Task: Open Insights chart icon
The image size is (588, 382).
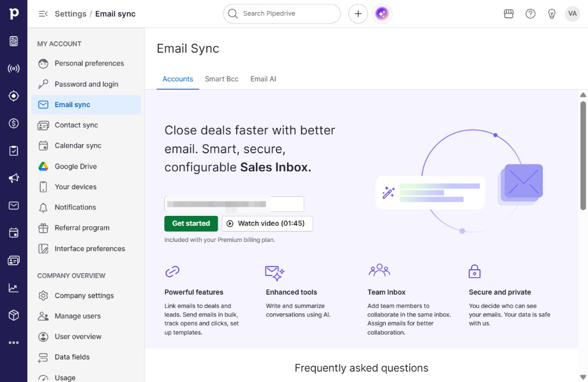Action: coord(13,288)
